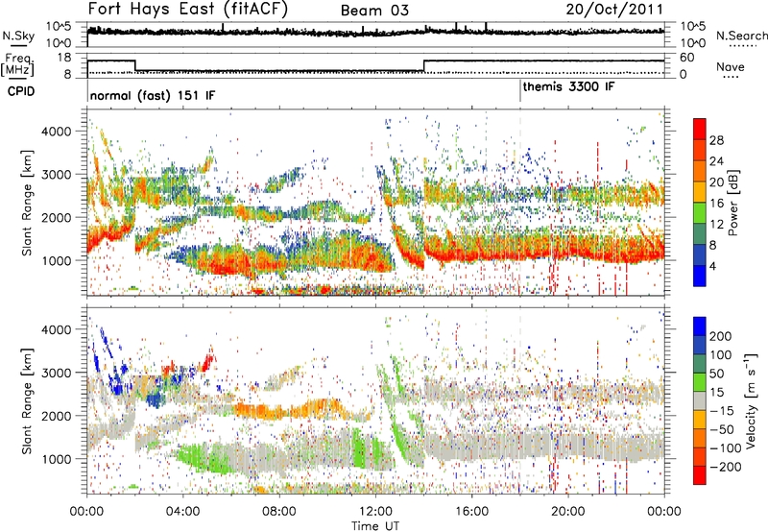This screenshot has width=768, height=532.
Task: Click the '-100' tick on velocity colorbar
Action: 726,448
